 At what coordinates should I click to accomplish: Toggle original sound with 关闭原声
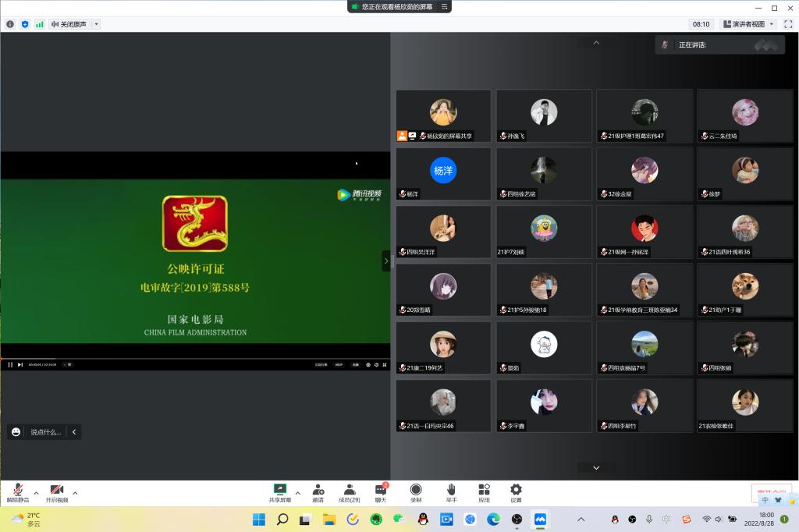pyautogui.click(x=69, y=24)
